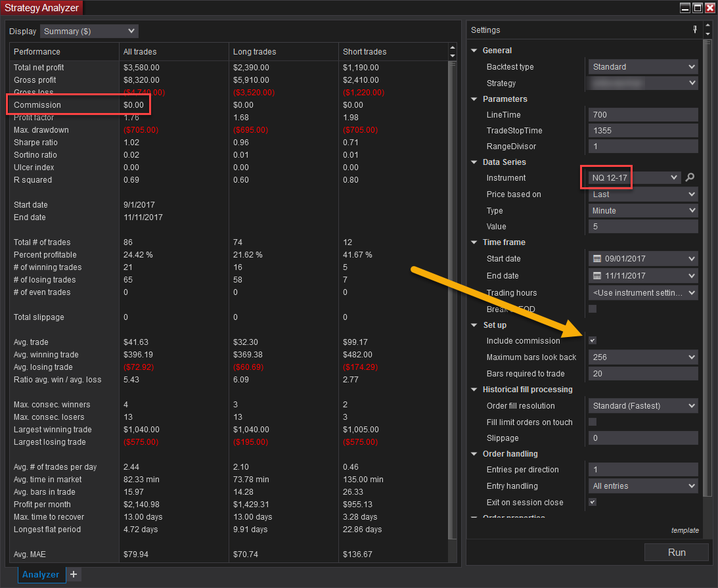Viewport: 718px width, 588px height.
Task: Open the Trading hours dropdown
Action: coord(643,292)
